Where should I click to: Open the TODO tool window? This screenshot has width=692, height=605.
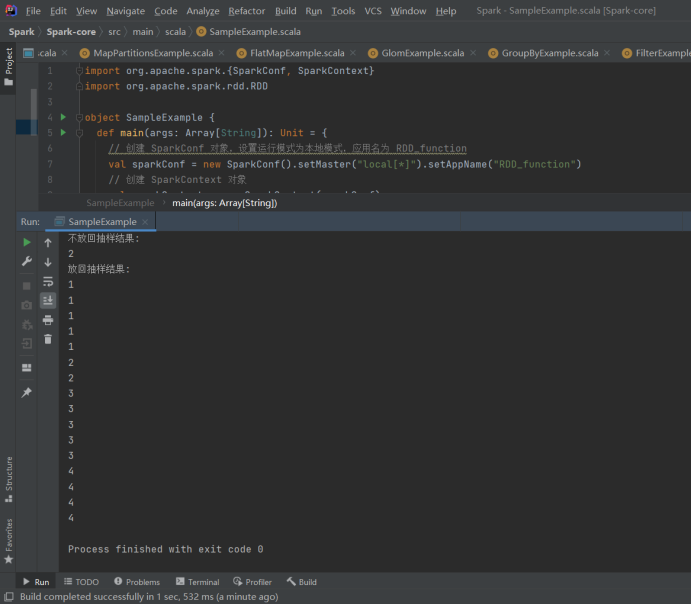82,582
